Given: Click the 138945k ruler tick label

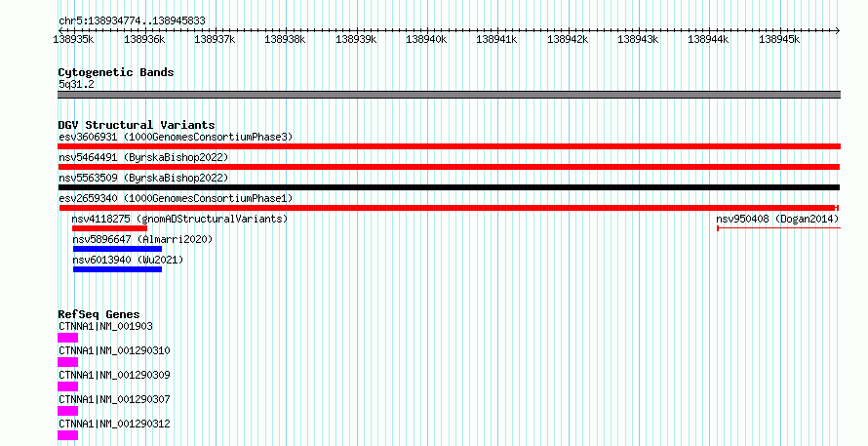Looking at the screenshot, I should click(x=779, y=39).
